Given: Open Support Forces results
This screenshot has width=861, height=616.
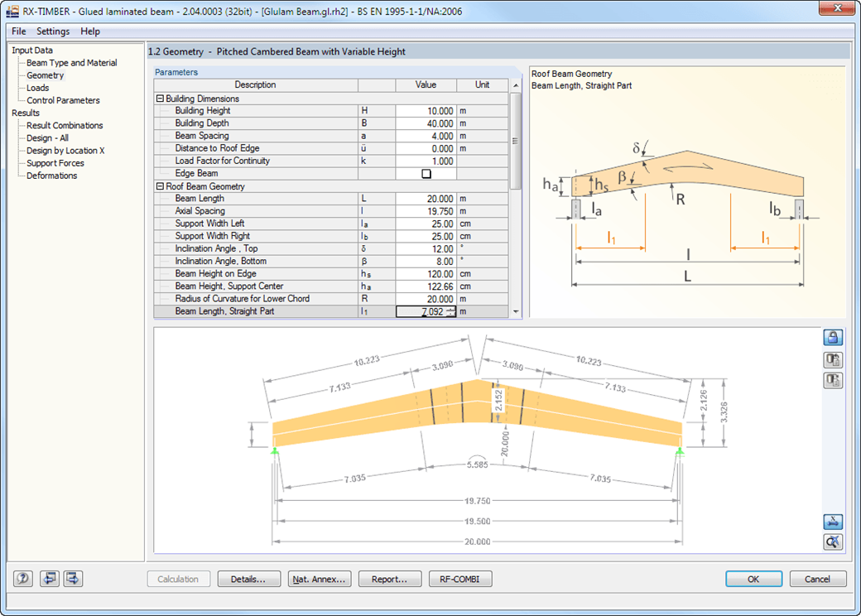Looking at the screenshot, I should 55,163.
